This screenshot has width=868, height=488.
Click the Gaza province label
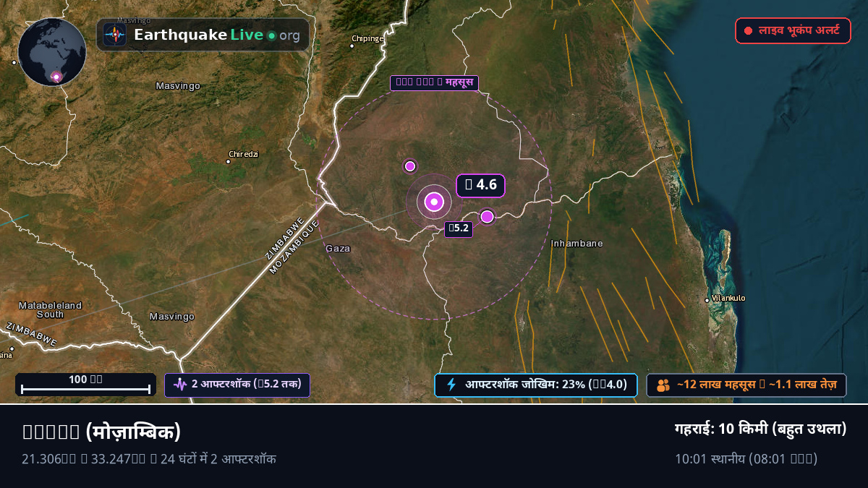[338, 248]
